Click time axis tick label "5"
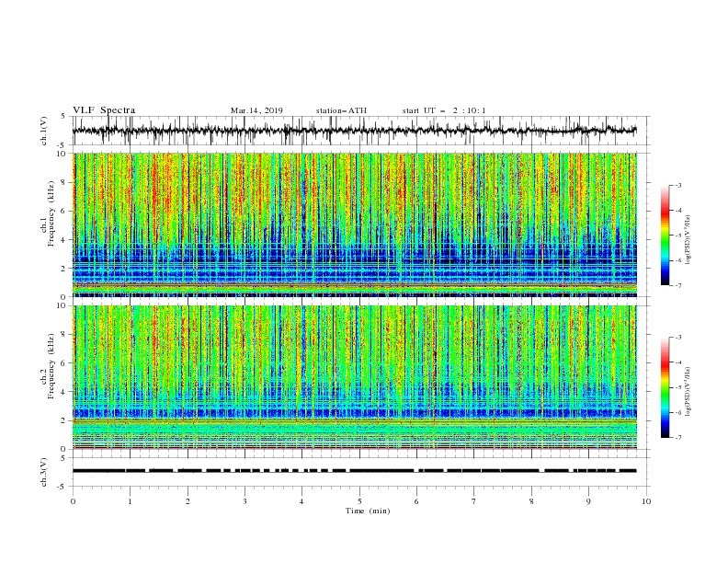This screenshot has height=563, width=728. [359, 501]
